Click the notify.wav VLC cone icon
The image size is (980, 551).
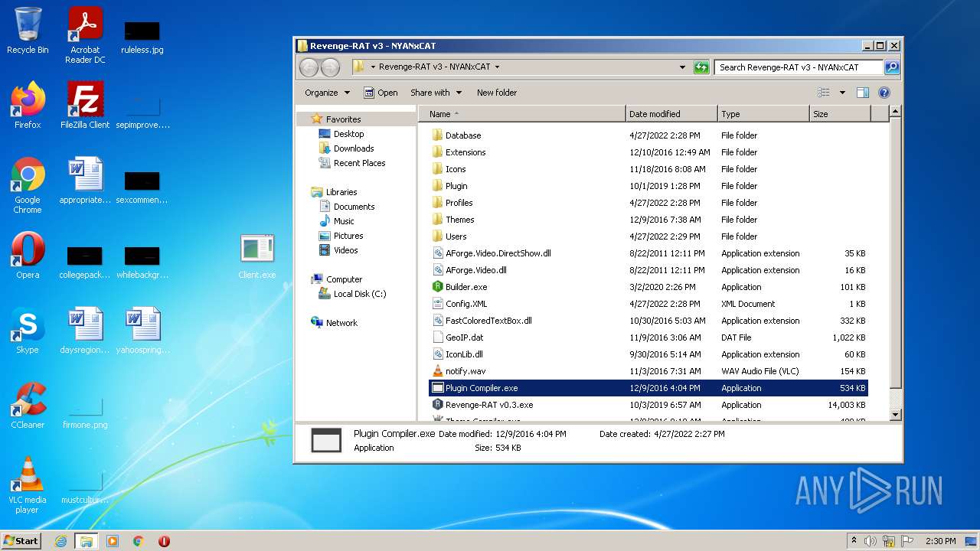(x=437, y=371)
